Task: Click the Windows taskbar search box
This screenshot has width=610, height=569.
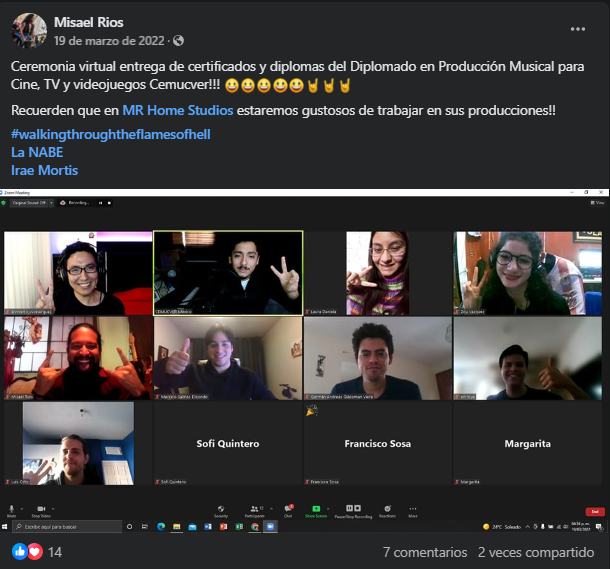Action: point(65,526)
